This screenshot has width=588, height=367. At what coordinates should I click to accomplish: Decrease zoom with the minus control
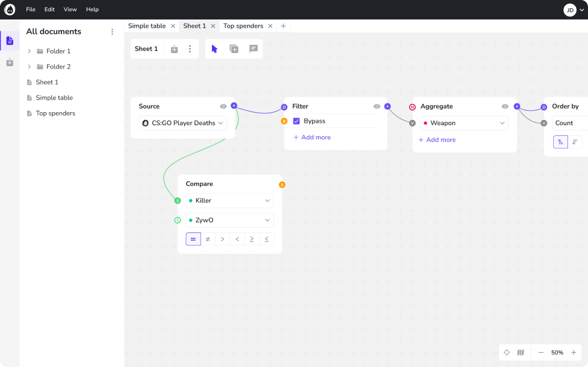541,352
